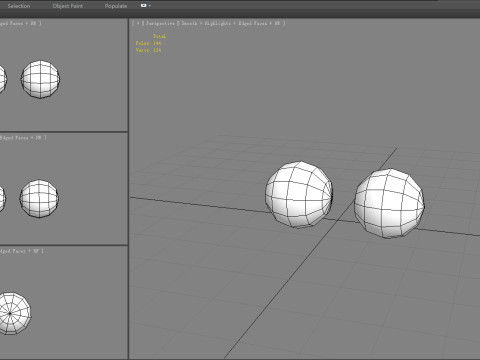
Task: Click the Polys count statistic text
Action: click(x=148, y=43)
